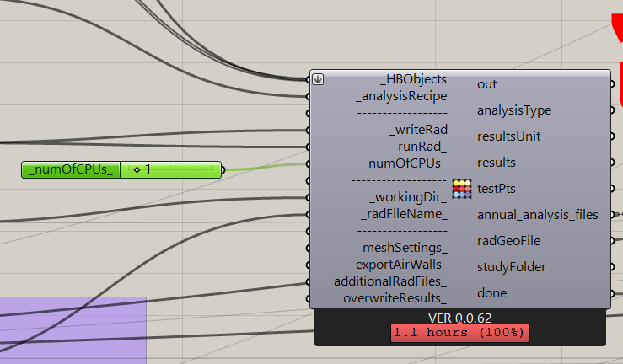Click the _HBObjects input label
This screenshot has height=364, width=623.
coord(414,79)
